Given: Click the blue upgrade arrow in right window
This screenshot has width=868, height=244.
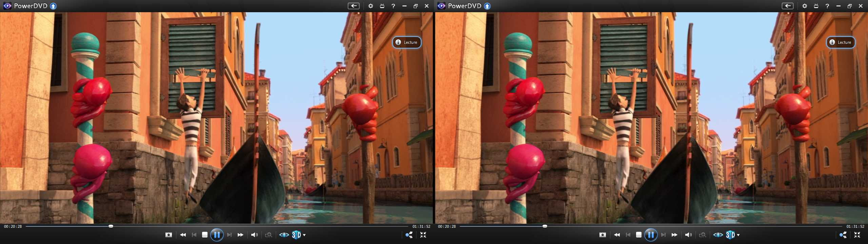Looking at the screenshot, I should pyautogui.click(x=487, y=6).
